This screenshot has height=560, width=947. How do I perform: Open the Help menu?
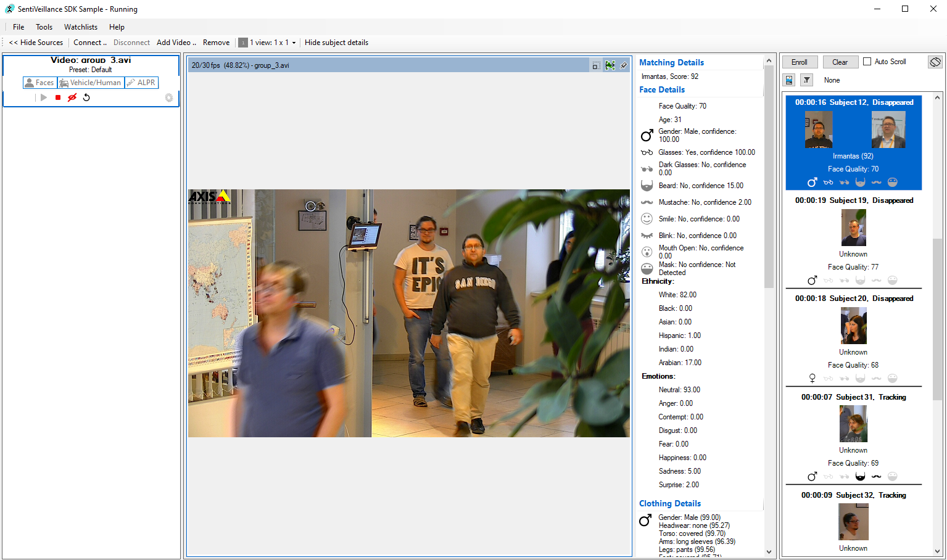117,27
